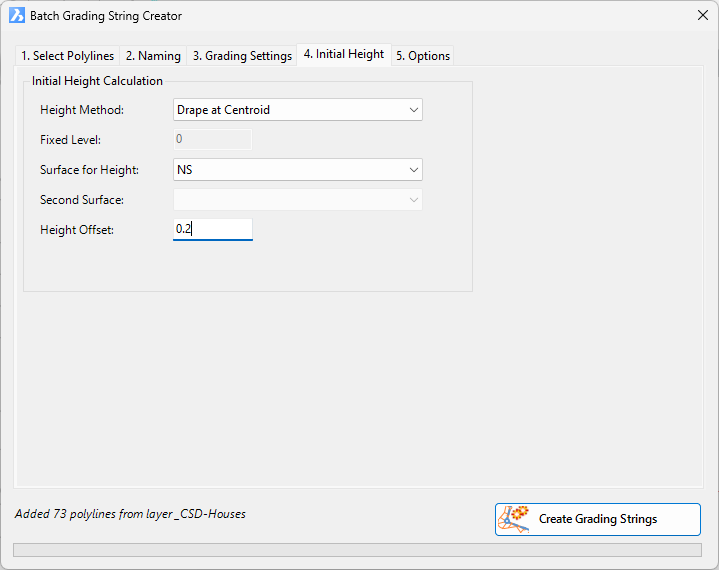Click the disabled Second Surface dropdown
The width and height of the screenshot is (719, 570).
pos(298,200)
